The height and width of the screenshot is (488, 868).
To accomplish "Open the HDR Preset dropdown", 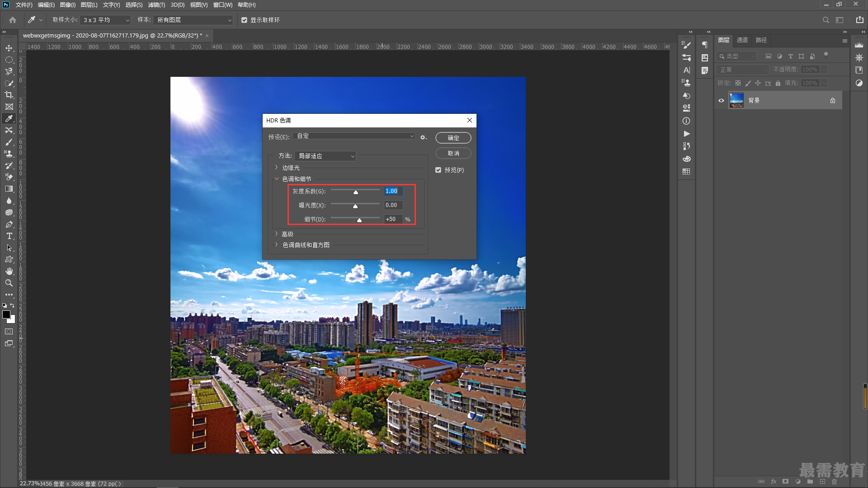I will coord(354,136).
